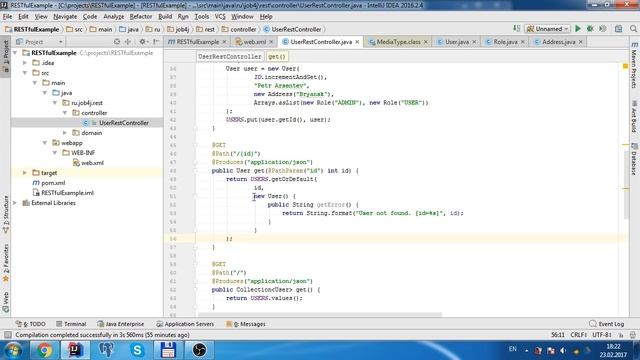Viewport: 640px width, 360px height.
Task: Open Skype from Windows taskbar
Action: pyautogui.click(x=137, y=350)
